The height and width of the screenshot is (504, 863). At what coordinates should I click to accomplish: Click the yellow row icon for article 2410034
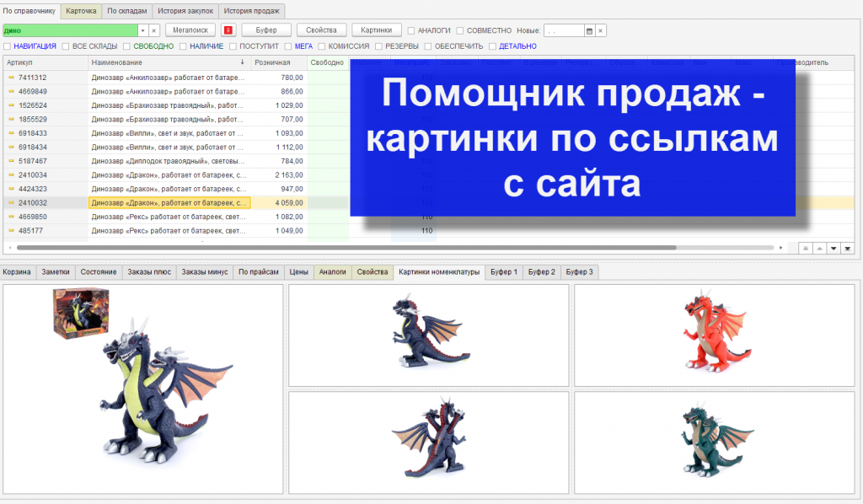(11, 174)
